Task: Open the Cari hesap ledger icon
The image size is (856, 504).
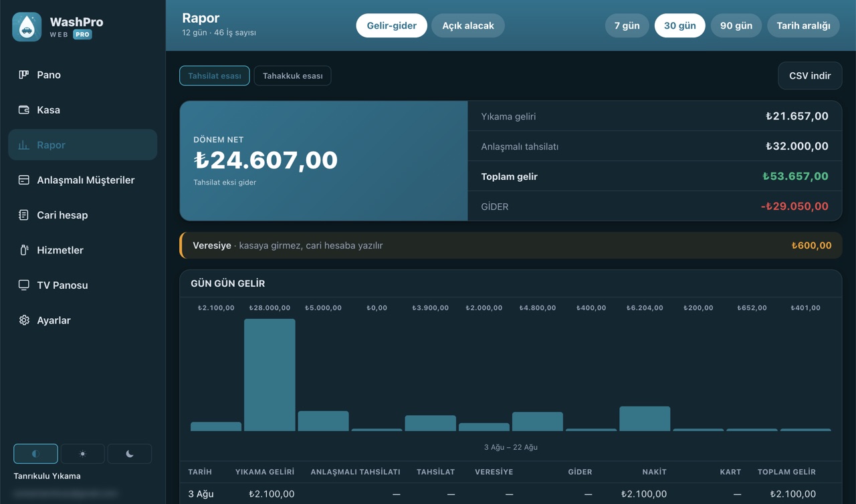Action: [23, 215]
